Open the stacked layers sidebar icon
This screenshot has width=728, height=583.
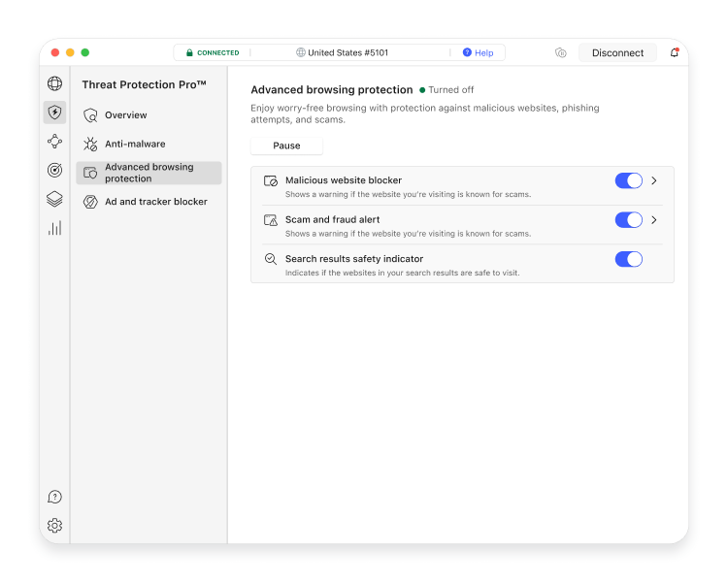pos(54,199)
